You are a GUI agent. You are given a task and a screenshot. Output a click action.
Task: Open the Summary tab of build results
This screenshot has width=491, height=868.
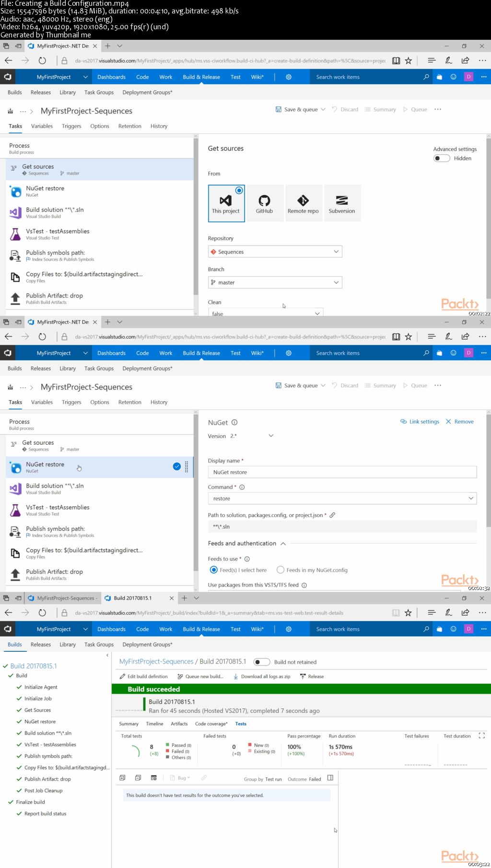[129, 724]
